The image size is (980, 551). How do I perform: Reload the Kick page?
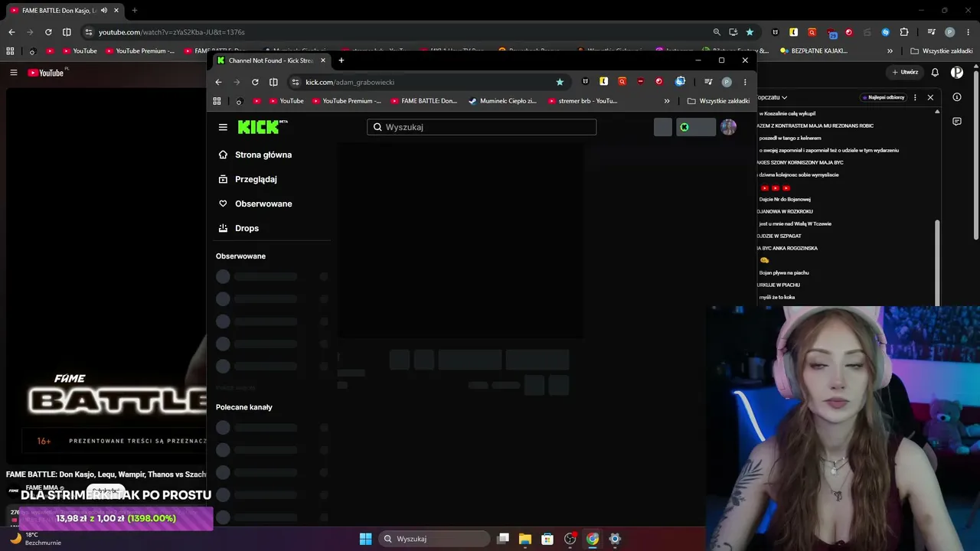(x=255, y=82)
